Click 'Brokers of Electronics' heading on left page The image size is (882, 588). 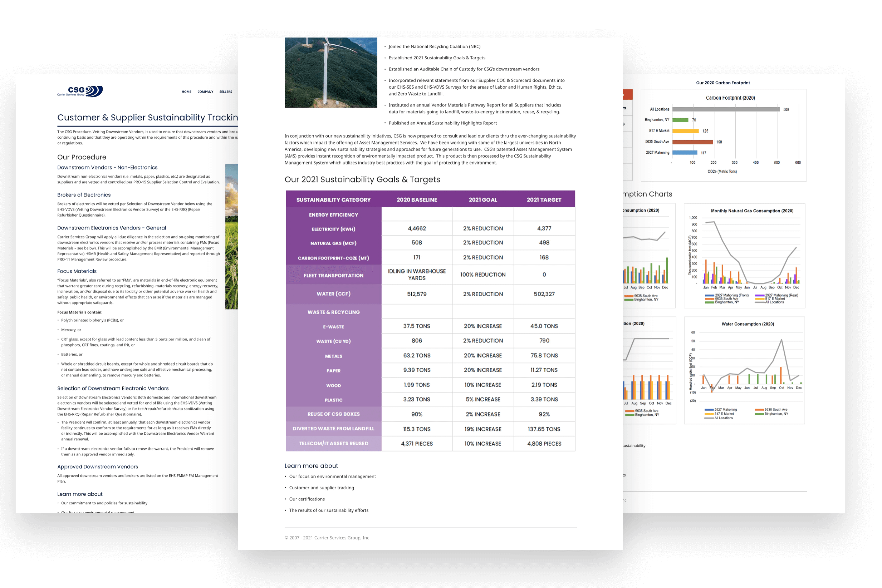click(84, 195)
